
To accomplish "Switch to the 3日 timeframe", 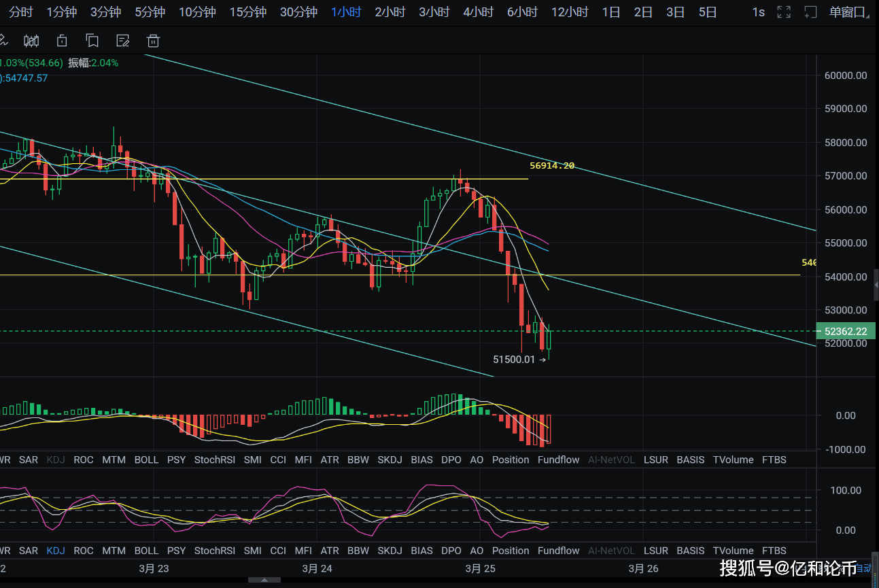I will click(x=676, y=12).
